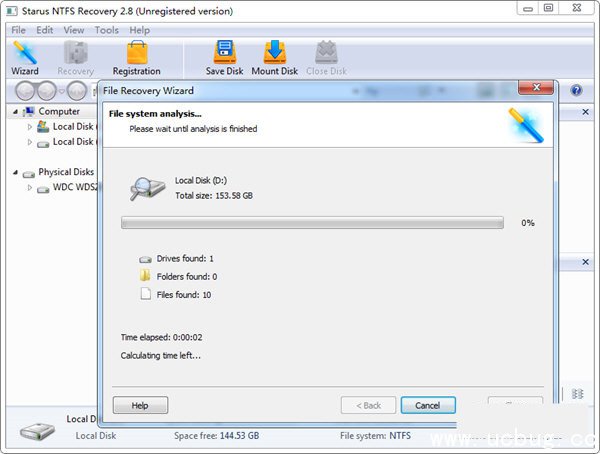This screenshot has width=600, height=454.
Task: Click 'Space free: 144.53 GB' status text
Action: (x=217, y=436)
